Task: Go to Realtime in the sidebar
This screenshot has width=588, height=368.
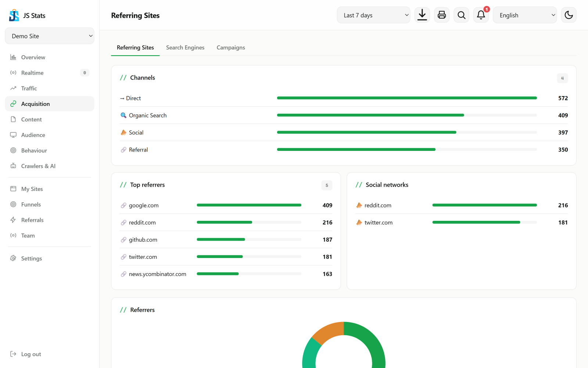Action: tap(50, 72)
